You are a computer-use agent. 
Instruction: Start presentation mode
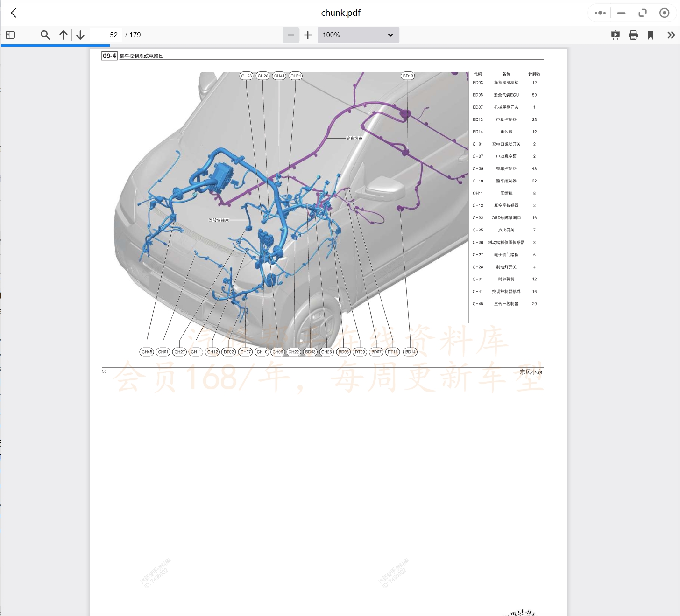[616, 35]
